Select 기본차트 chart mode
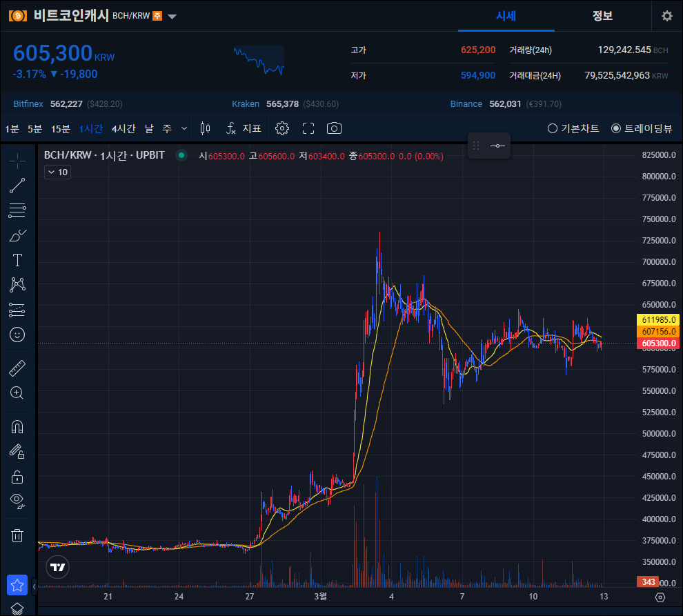This screenshot has height=616, width=683. [x=573, y=128]
